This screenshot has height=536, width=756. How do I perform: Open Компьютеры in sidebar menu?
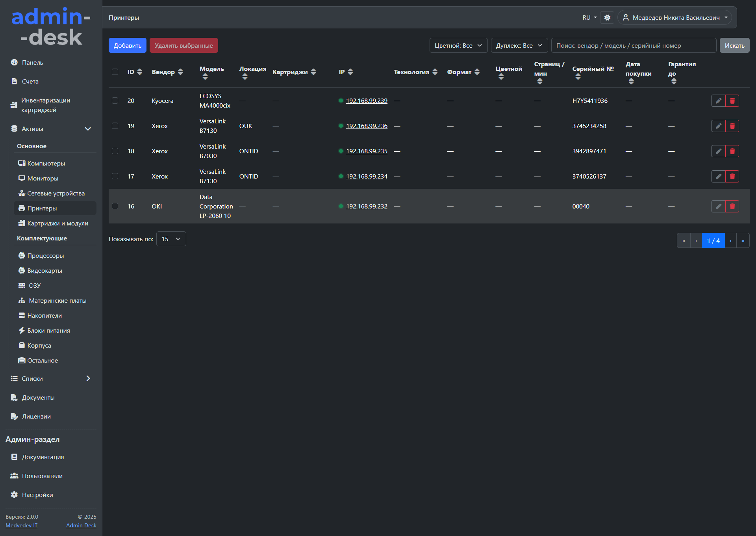(x=46, y=163)
